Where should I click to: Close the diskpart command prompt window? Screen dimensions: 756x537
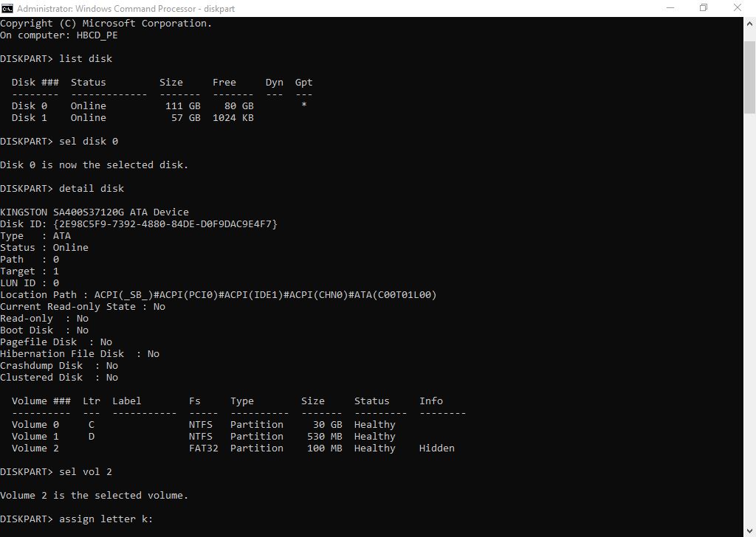tap(738, 8)
